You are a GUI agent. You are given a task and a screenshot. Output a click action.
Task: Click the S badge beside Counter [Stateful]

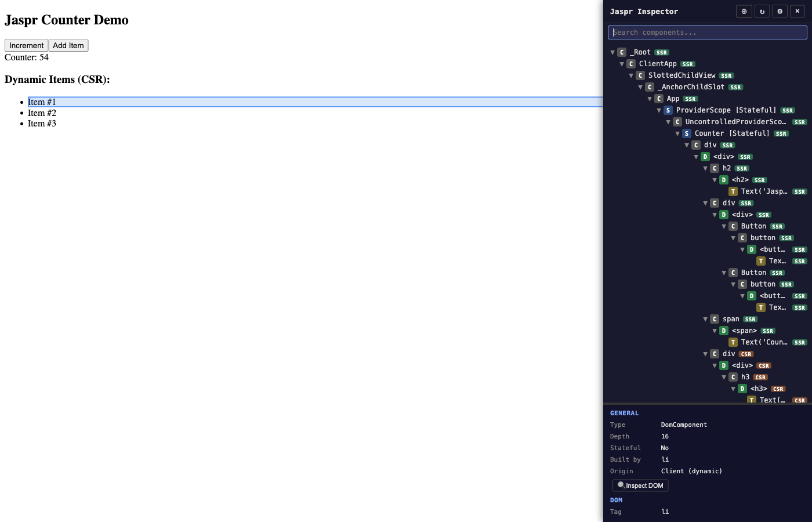[687, 133]
